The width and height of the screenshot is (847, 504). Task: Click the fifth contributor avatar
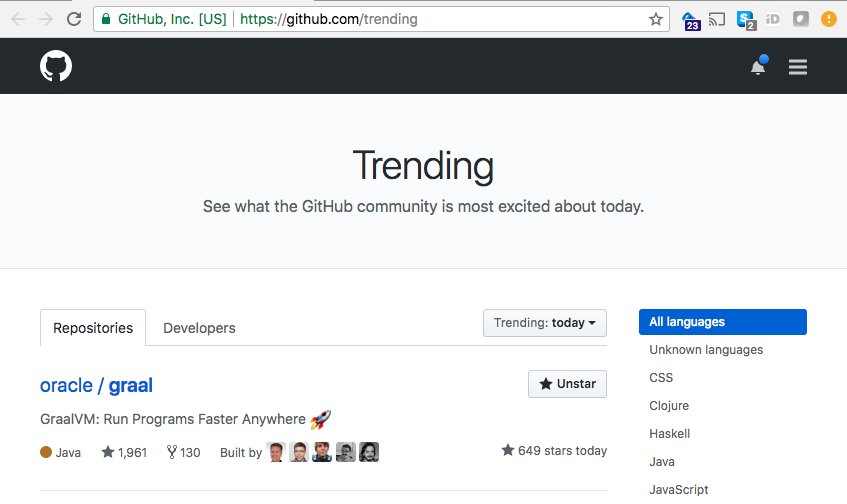pyautogui.click(x=369, y=452)
